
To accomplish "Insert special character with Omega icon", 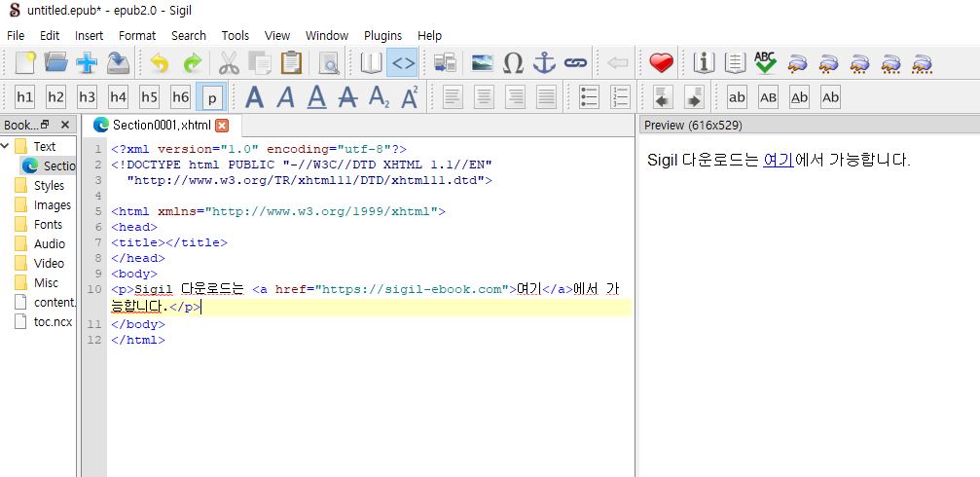I will click(x=513, y=62).
